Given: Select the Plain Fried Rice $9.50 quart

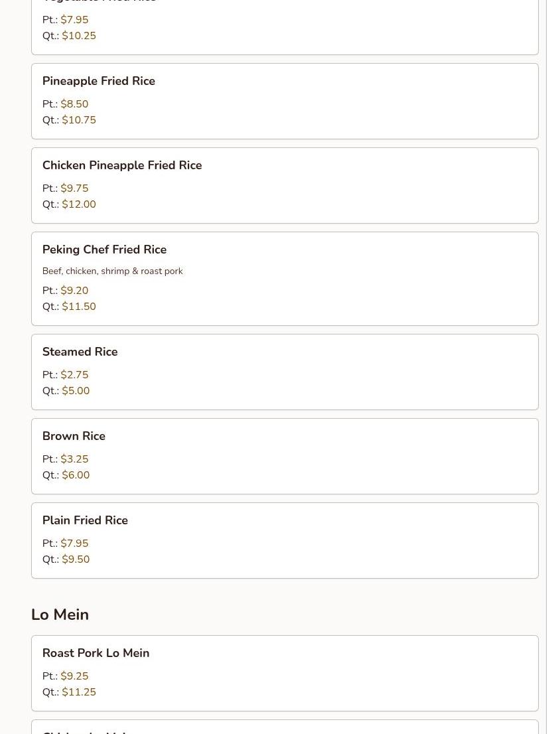Looking at the screenshot, I should coord(76,559).
